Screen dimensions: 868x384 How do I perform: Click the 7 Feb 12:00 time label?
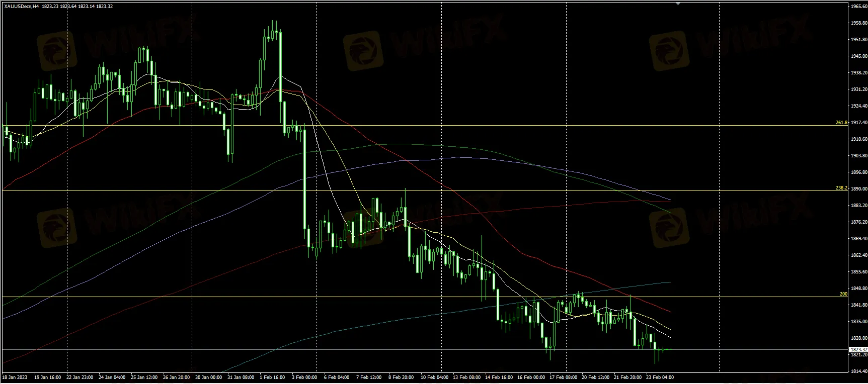[369, 377]
